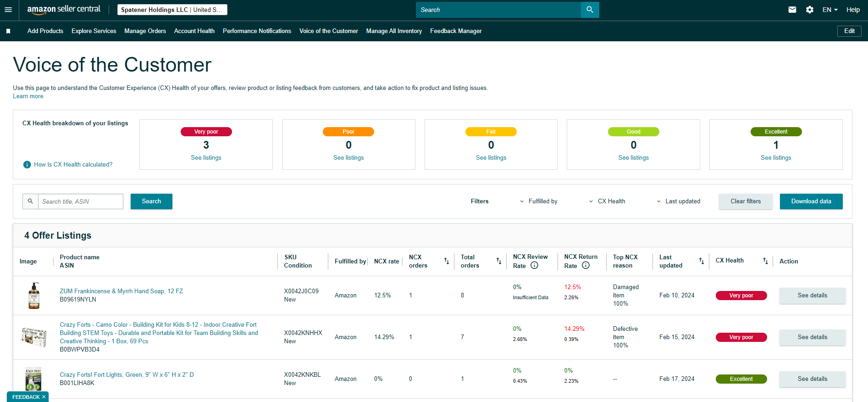Click the bookmark icon in the navigation bar
The image size is (868, 402).
pyautogui.click(x=8, y=31)
